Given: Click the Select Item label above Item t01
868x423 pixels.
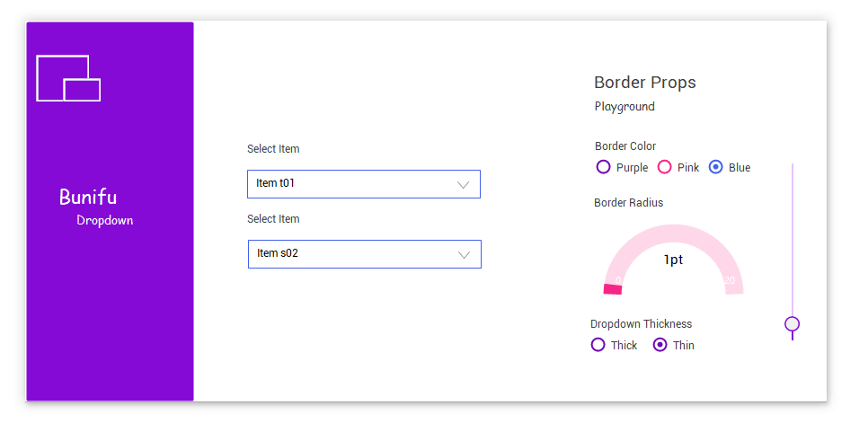Looking at the screenshot, I should tap(273, 149).
